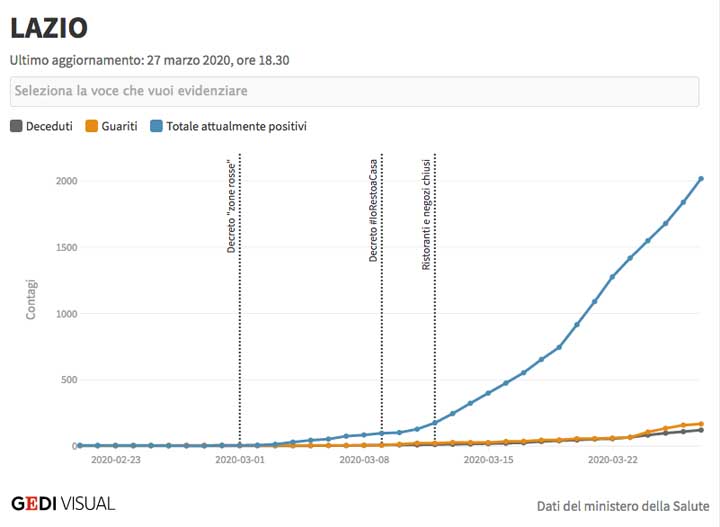Image resolution: width=720 pixels, height=527 pixels.
Task: Click the Contagi y-axis title
Action: 33,300
